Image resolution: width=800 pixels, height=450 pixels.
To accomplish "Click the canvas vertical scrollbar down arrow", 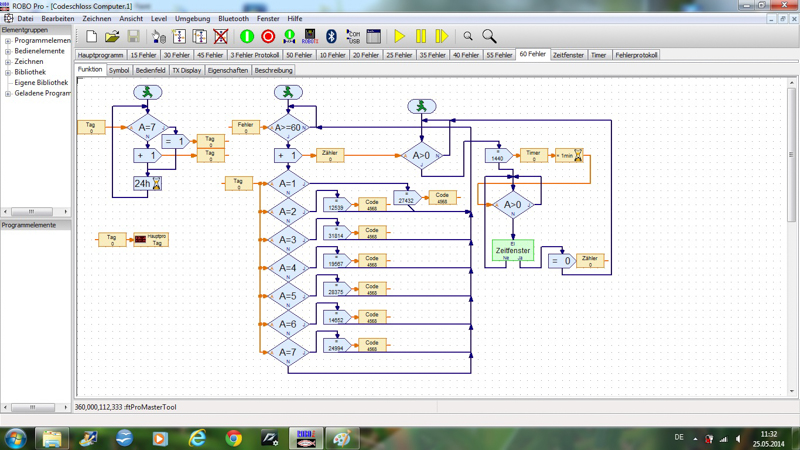I will coord(793,392).
